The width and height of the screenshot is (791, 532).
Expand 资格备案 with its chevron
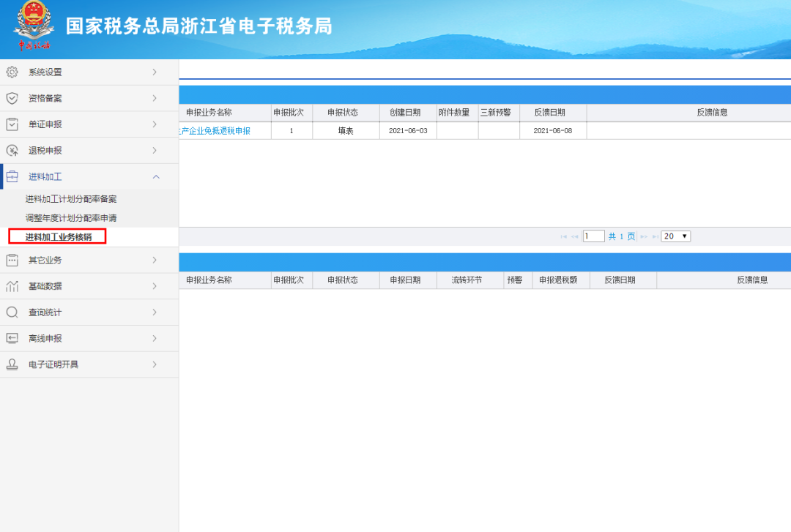click(x=155, y=98)
